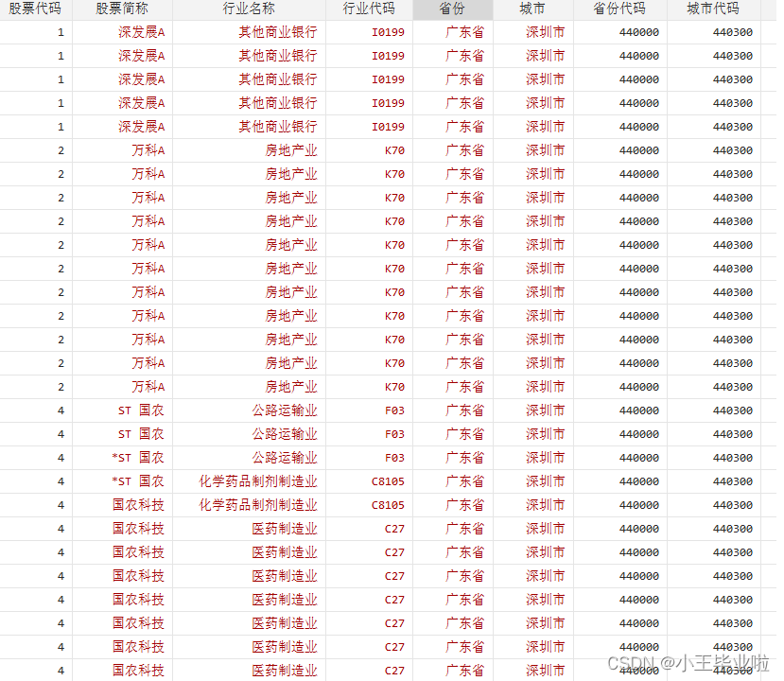Screen dimensions: 784x681
Task: Click a 深圳市 city cell
Action: pos(544,32)
